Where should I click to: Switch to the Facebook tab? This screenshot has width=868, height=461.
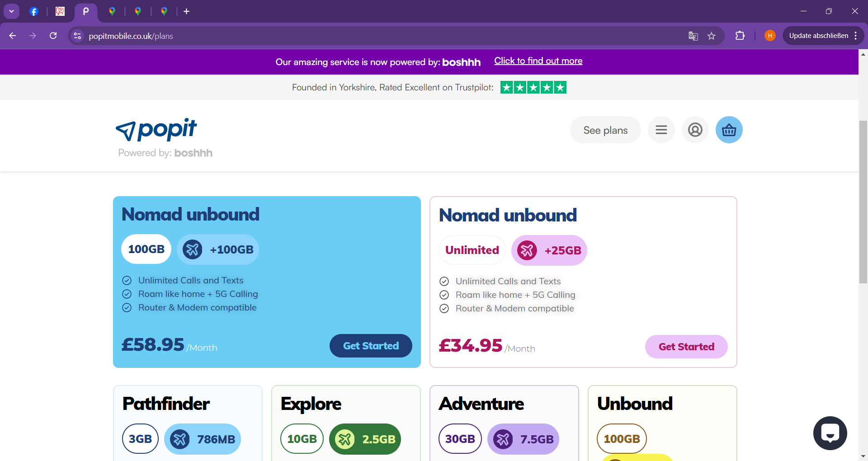point(34,11)
